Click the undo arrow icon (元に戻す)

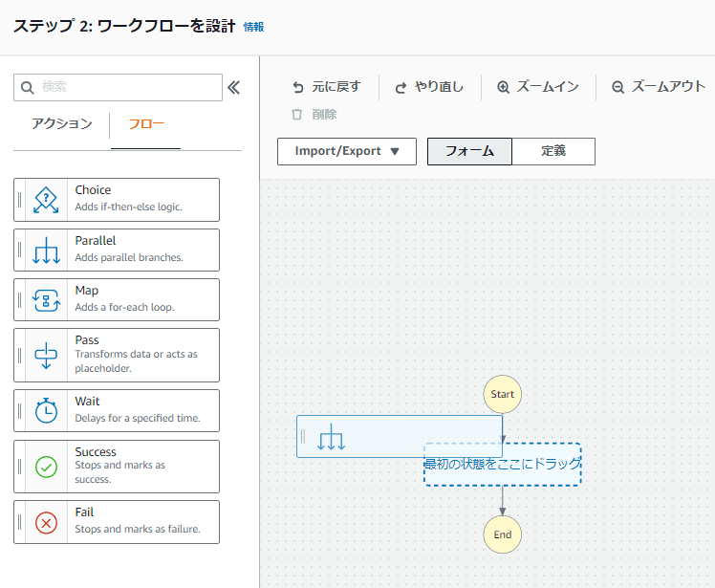tap(298, 87)
